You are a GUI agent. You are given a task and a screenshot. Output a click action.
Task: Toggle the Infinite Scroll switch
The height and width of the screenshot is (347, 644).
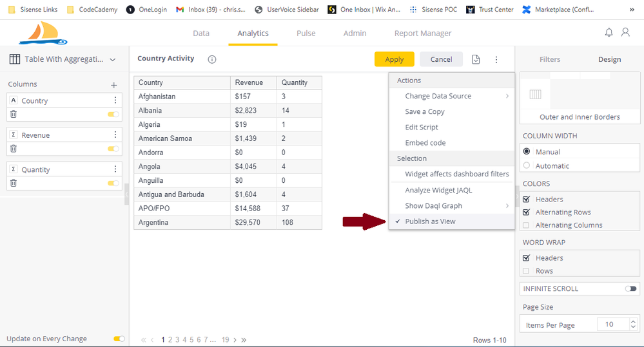point(630,289)
